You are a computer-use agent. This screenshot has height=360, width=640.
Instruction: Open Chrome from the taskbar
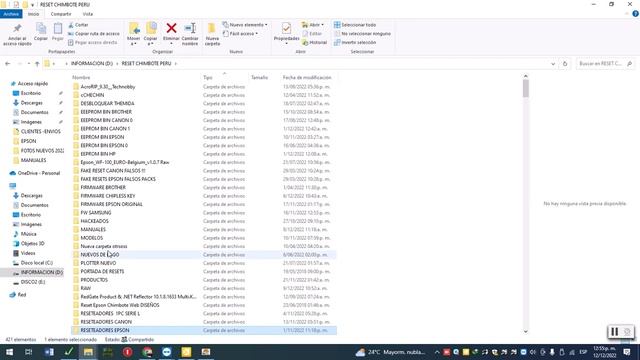click(x=147, y=352)
